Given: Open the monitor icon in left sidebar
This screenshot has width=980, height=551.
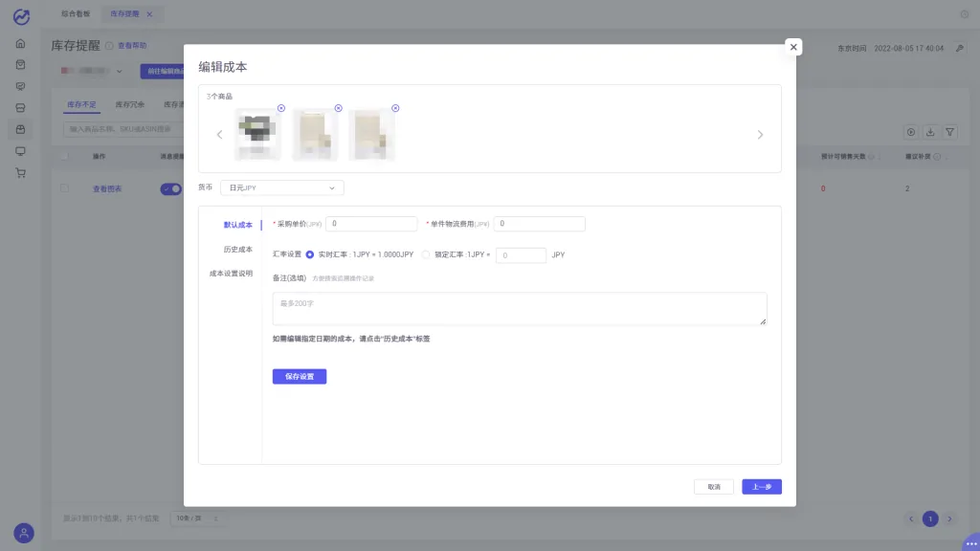Looking at the screenshot, I should click(21, 151).
